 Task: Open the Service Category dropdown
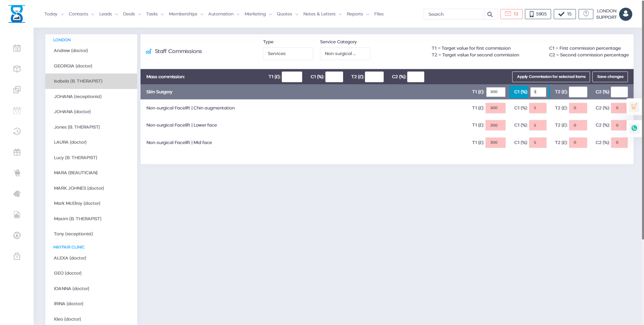pyautogui.click(x=345, y=54)
